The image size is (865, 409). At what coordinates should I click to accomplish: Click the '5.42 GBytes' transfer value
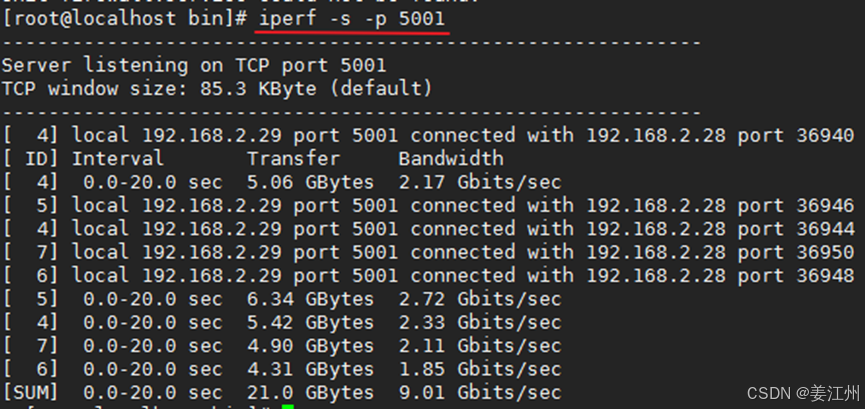[x=310, y=322]
